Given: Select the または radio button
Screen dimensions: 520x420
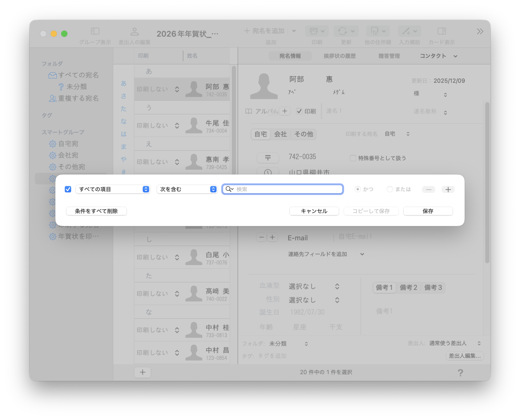Looking at the screenshot, I should [x=390, y=189].
